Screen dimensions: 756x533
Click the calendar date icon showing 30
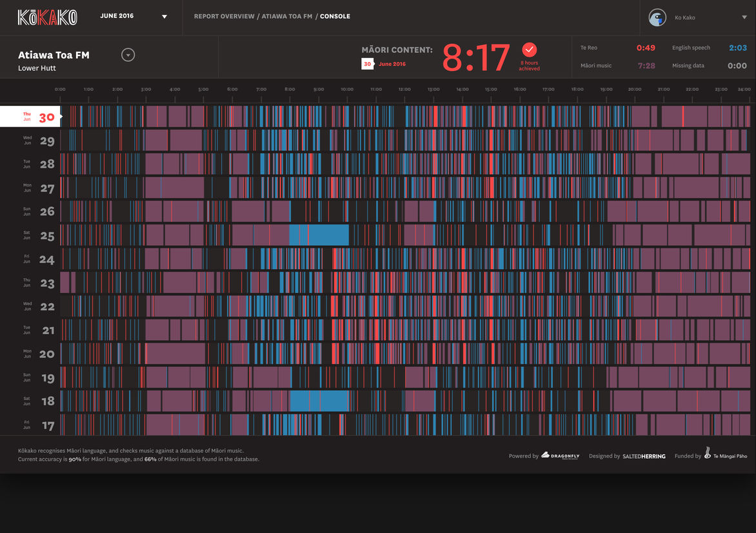click(x=367, y=64)
